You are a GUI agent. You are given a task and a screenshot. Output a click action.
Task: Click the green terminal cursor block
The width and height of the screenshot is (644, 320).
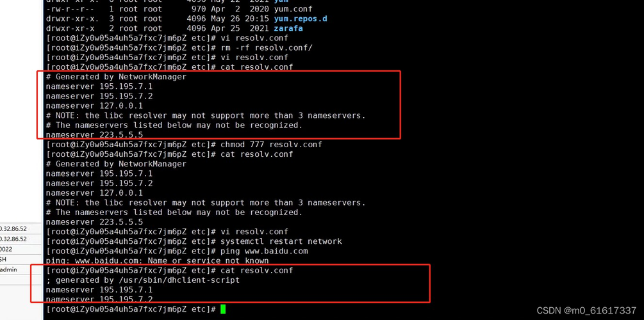[x=223, y=309]
